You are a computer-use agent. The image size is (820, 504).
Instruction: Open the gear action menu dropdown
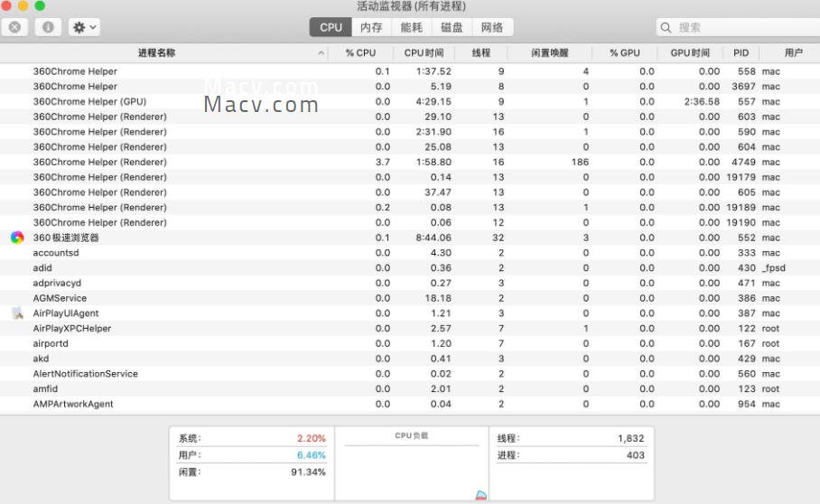(84, 27)
